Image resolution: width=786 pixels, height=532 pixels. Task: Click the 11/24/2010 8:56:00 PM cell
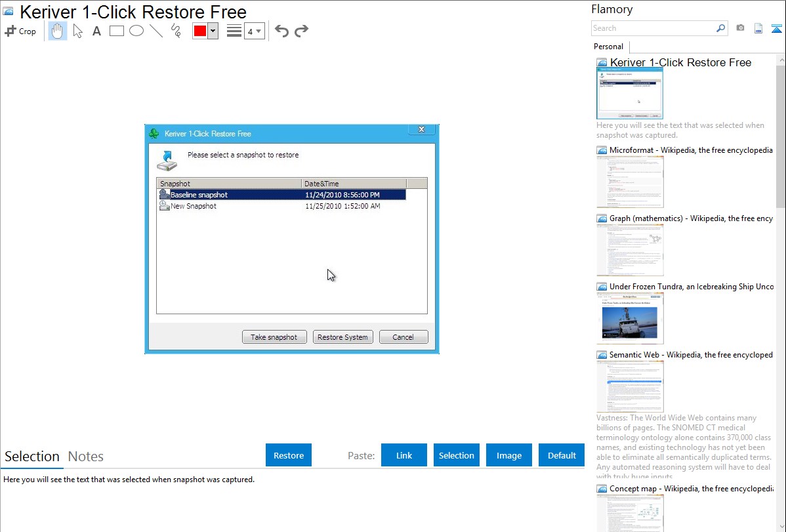342,195
